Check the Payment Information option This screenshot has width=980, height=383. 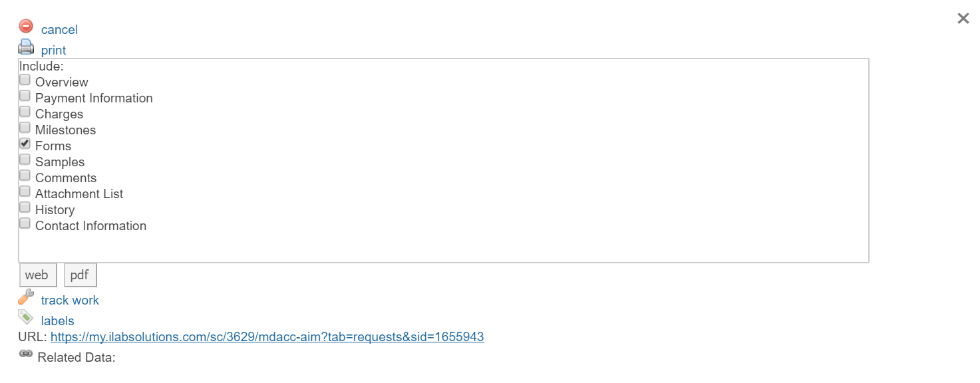click(25, 96)
